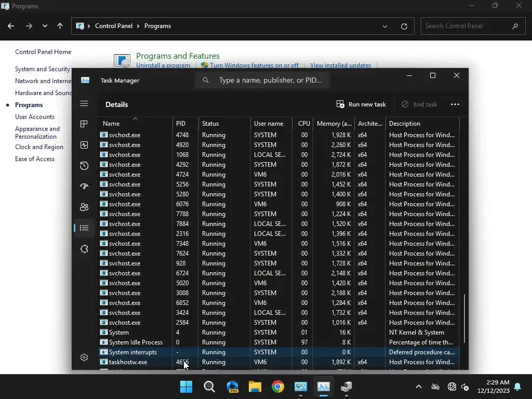Screen dimensions: 532x399
Task: Click Refresh button in Control Panel address bar
Action: (x=404, y=26)
